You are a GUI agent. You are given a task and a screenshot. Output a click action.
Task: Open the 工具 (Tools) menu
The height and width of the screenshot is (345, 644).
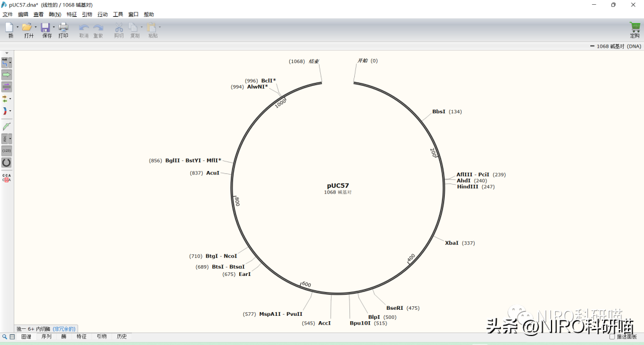coord(118,14)
